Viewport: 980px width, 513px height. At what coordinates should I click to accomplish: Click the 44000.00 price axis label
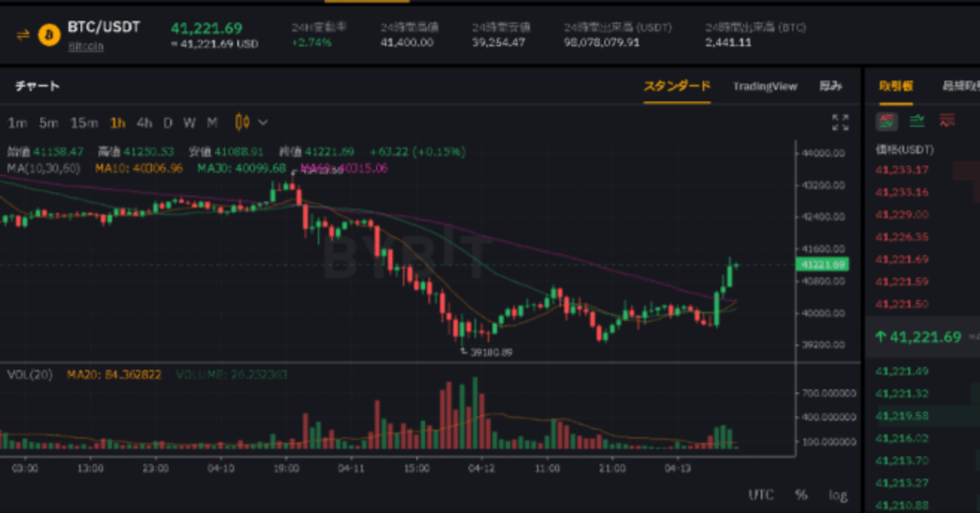point(824,153)
